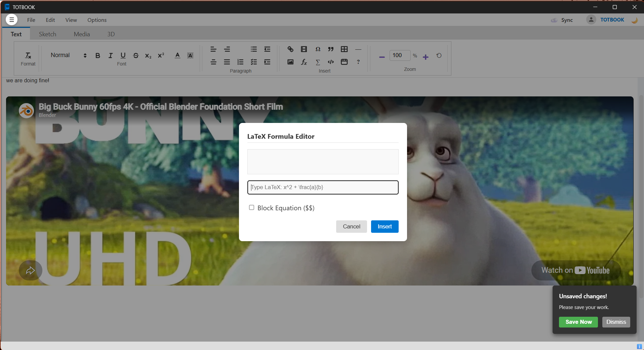
Task: Switch to the 3D tab
Action: pos(111,34)
